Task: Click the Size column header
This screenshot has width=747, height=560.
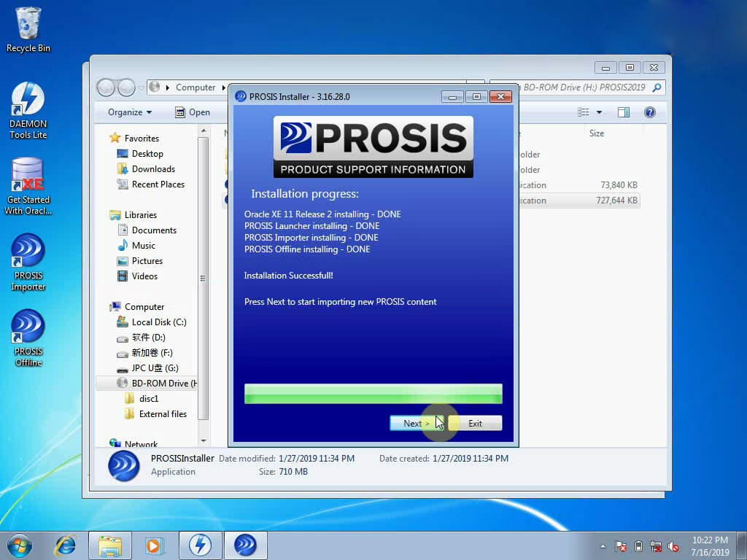Action: pyautogui.click(x=597, y=133)
